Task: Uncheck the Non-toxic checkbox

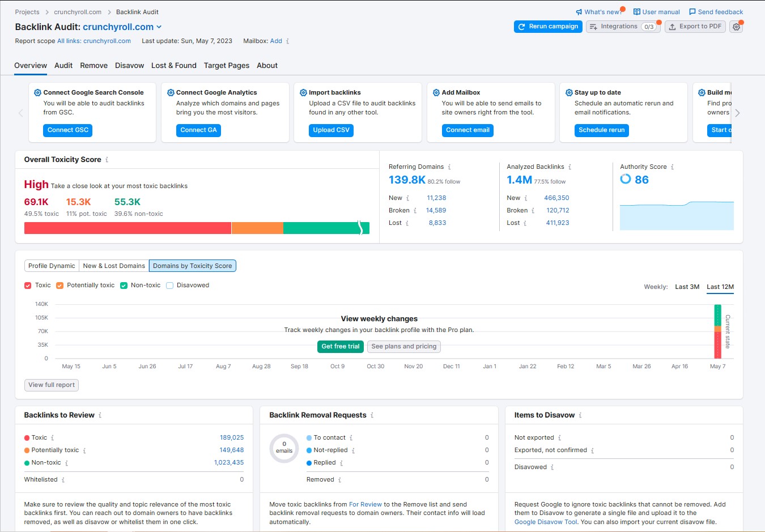Action: 124,286
